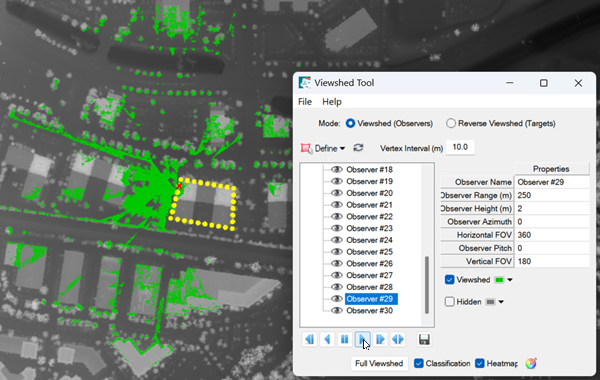Edit the Vertex Interval field
The width and height of the screenshot is (600, 380).
(x=460, y=147)
